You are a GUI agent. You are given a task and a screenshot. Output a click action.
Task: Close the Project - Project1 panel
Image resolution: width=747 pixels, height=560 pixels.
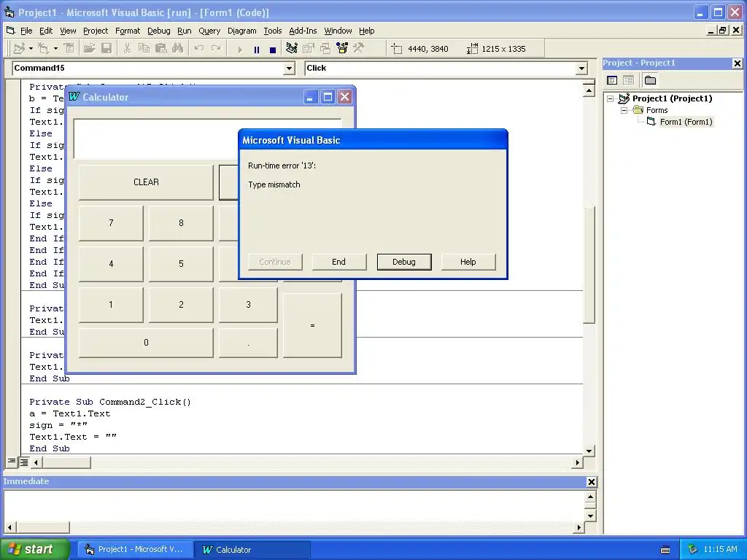click(x=737, y=63)
